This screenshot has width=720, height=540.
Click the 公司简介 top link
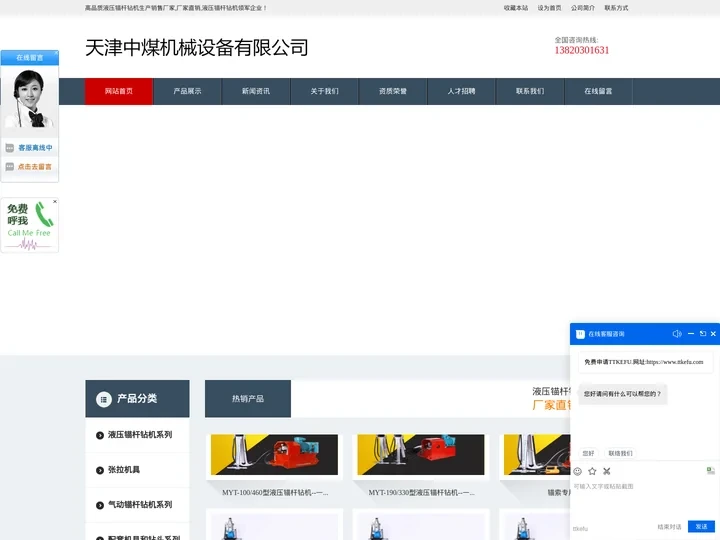point(583,8)
